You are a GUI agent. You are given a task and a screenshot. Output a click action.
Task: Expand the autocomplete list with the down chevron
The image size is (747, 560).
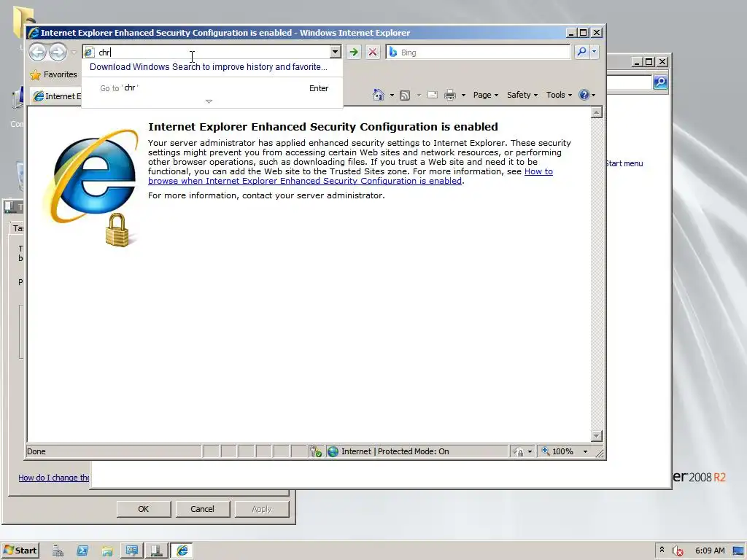point(209,101)
